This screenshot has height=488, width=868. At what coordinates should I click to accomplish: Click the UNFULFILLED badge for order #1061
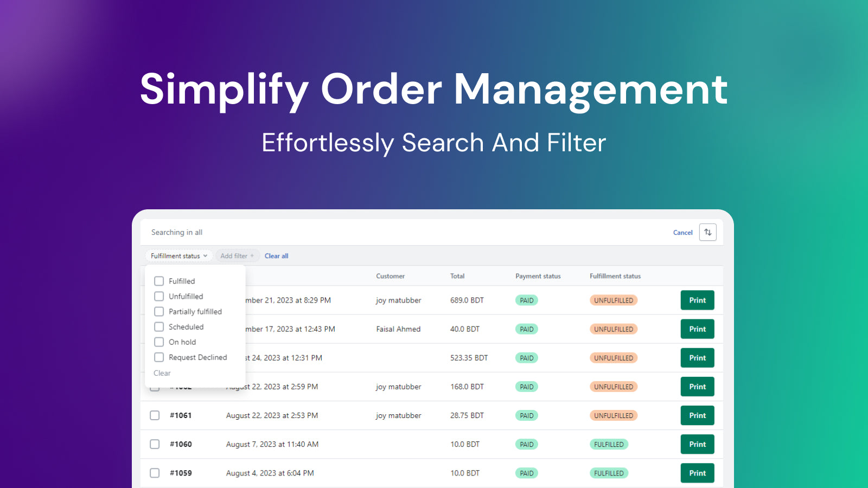click(x=613, y=415)
